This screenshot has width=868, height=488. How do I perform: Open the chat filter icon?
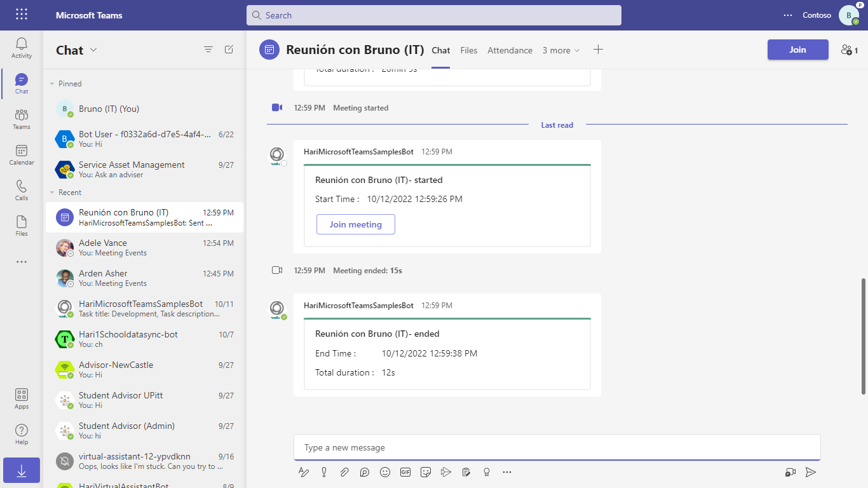[x=208, y=50]
